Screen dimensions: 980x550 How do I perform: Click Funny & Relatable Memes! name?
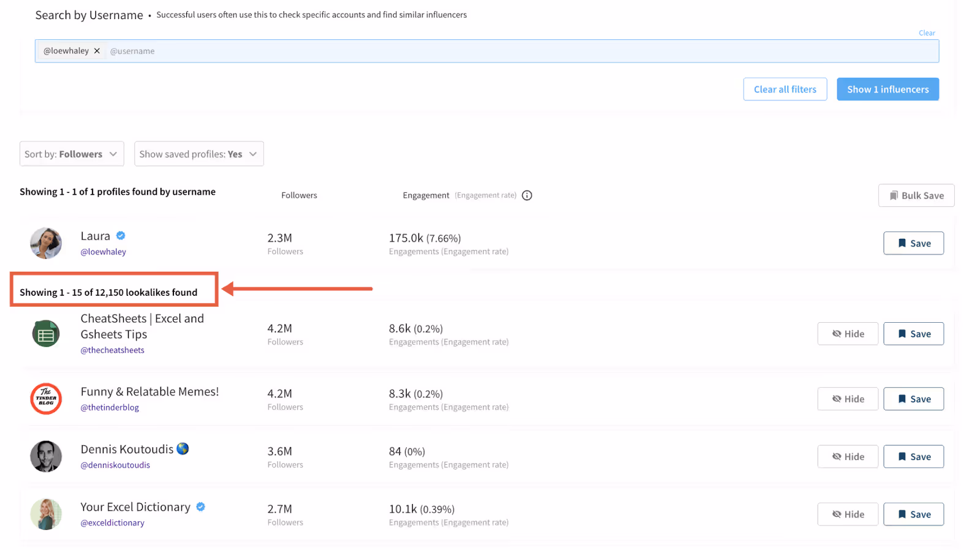pyautogui.click(x=149, y=391)
